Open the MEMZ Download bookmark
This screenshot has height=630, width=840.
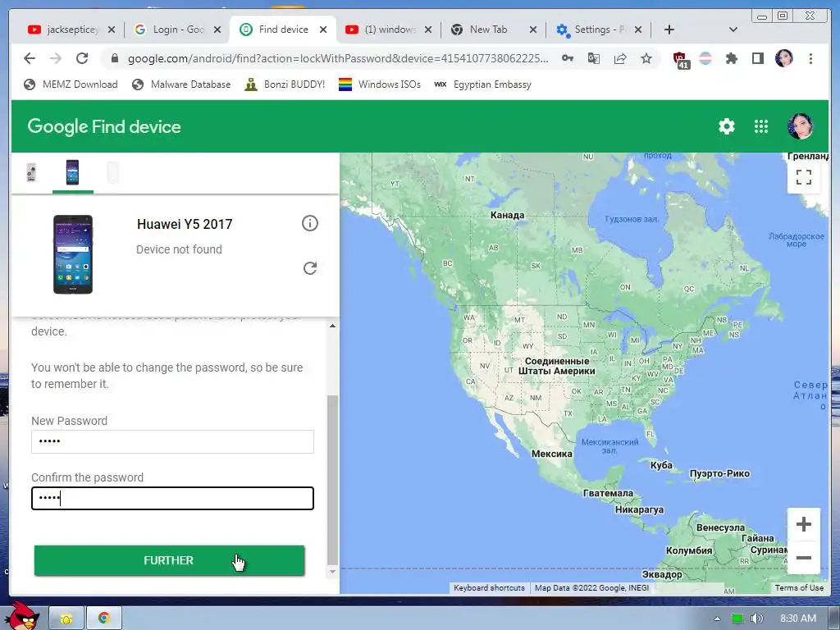pos(71,84)
